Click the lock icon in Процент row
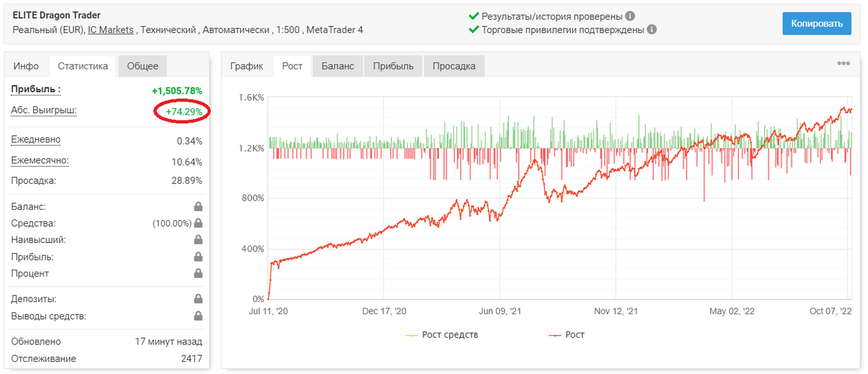Viewport: 868px width, 374px height. (198, 273)
